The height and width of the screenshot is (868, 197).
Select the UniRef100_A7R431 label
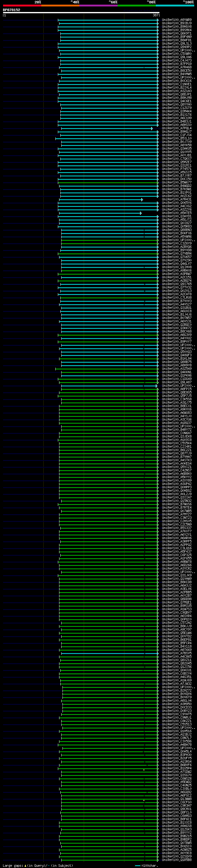click(177, 200)
